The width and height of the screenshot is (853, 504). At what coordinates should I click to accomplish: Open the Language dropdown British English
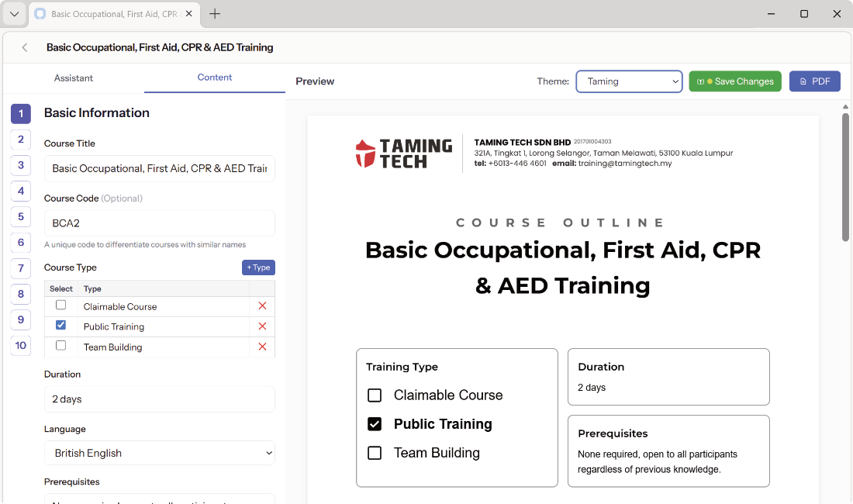pyautogui.click(x=160, y=453)
